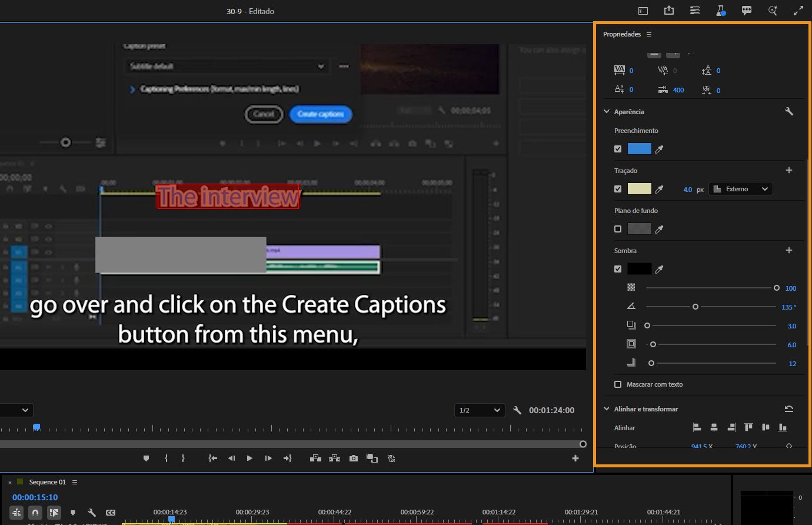Go to Out point
Image resolution: width=812 pixels, height=525 pixels.
click(x=287, y=458)
